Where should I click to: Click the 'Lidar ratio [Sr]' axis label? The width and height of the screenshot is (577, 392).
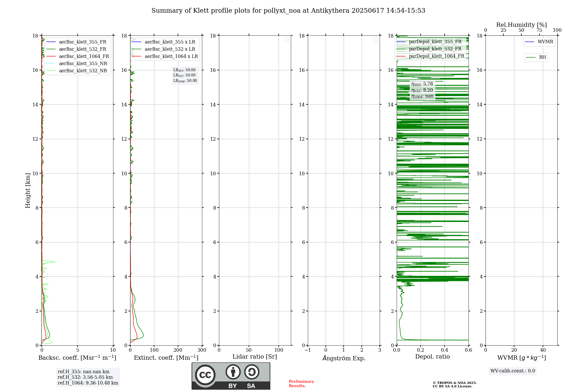(255, 357)
